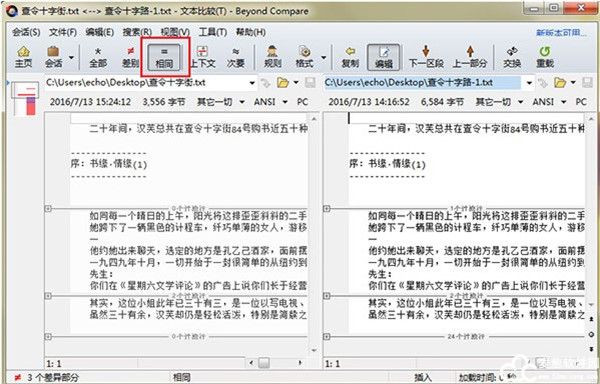
Task: Click right pane line 序:书缘·情缘(1)
Action: [387, 164]
